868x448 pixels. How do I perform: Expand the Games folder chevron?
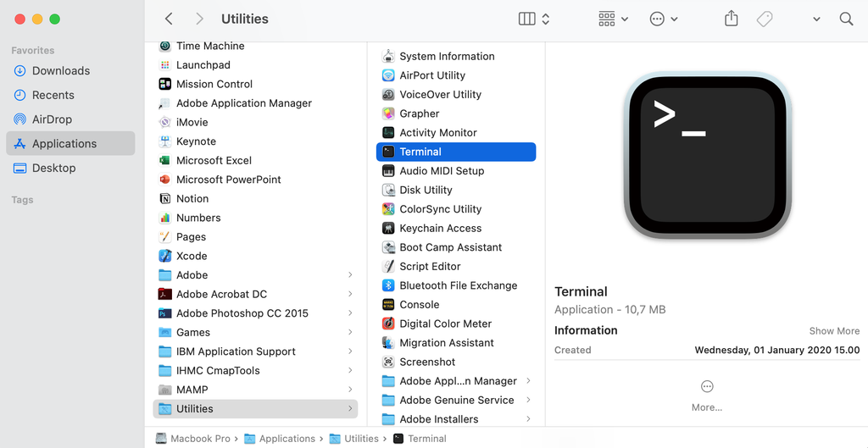click(x=350, y=332)
